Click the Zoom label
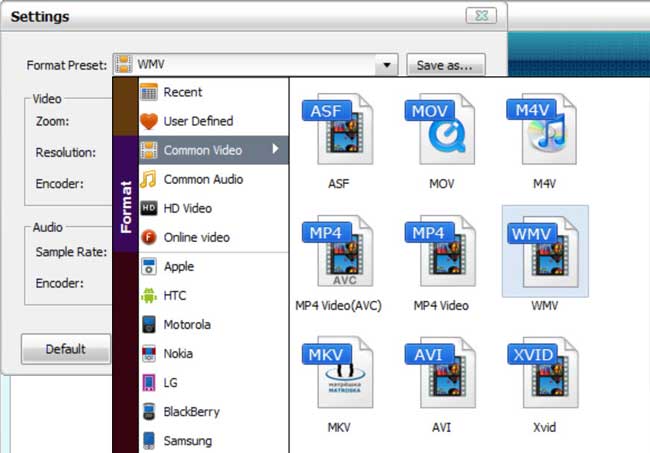The height and width of the screenshot is (453, 650). coord(52,121)
